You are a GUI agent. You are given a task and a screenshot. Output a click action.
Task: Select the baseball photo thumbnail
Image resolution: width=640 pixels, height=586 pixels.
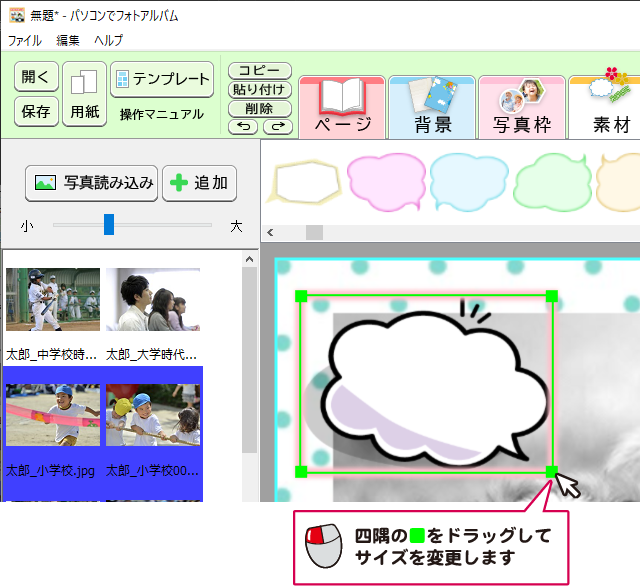pos(53,299)
